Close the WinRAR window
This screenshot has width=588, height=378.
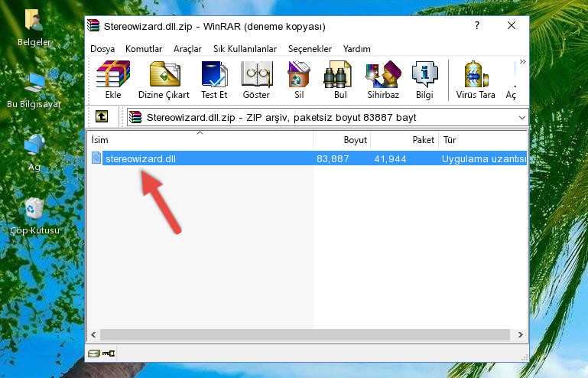pyautogui.click(x=511, y=25)
